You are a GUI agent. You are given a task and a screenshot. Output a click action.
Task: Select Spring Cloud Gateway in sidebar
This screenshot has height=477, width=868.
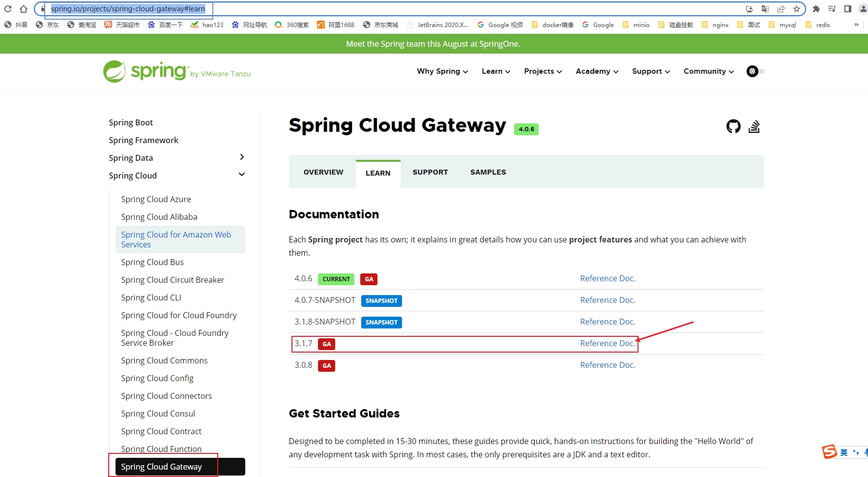point(180,467)
